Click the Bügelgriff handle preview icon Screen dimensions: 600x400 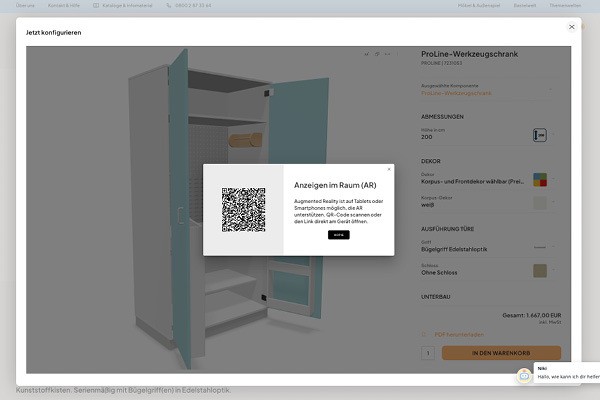540,247
